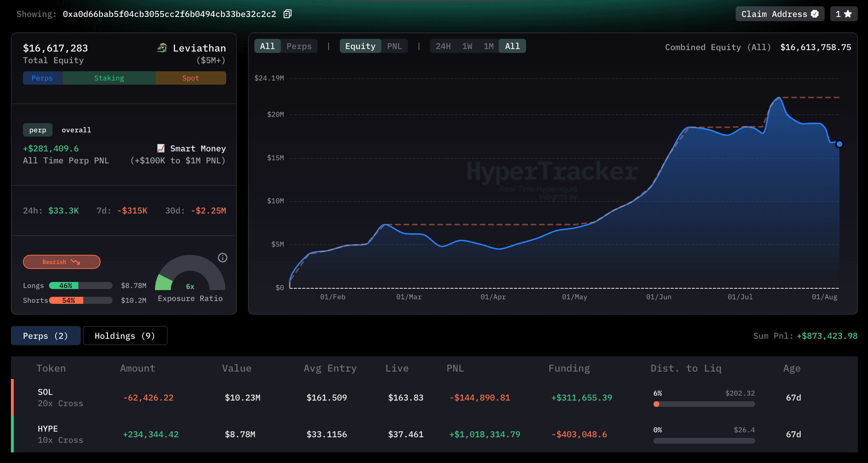Image resolution: width=868 pixels, height=463 pixels.
Task: Click the Claim Address button
Action: (x=773, y=14)
